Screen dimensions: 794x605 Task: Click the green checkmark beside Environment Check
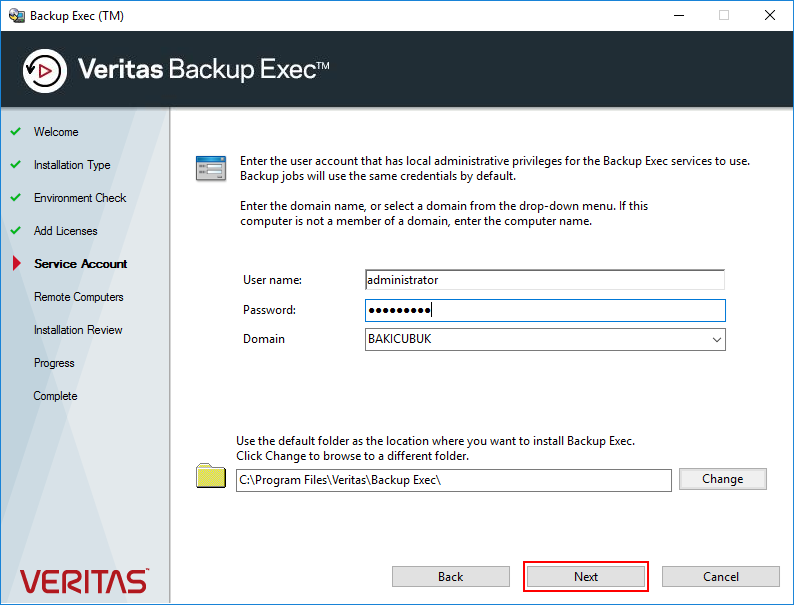tap(16, 197)
